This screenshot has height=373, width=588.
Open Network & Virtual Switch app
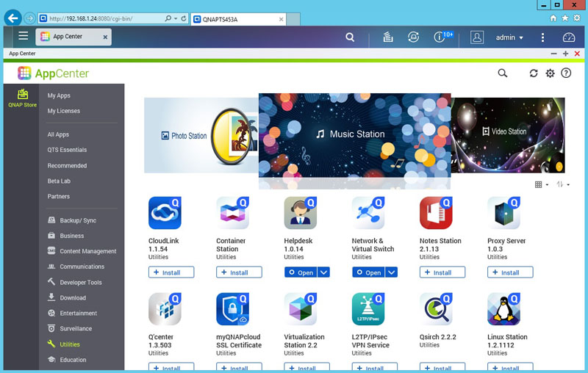[369, 272]
